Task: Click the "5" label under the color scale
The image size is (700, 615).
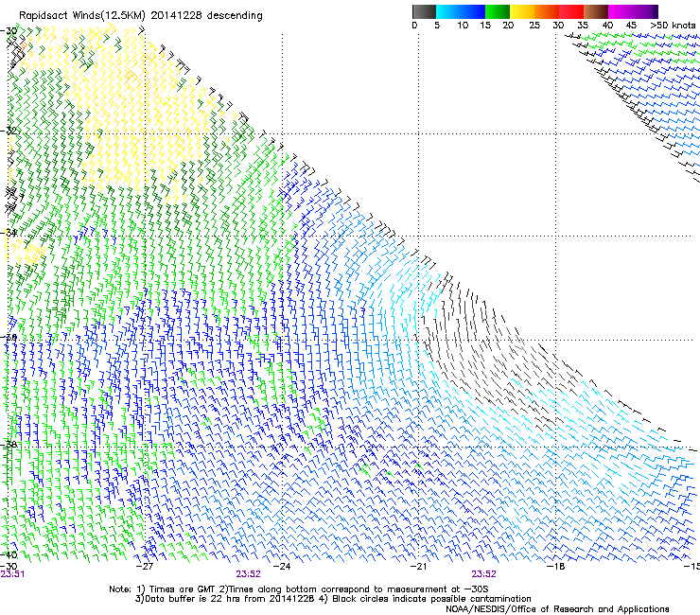Action: click(x=437, y=26)
